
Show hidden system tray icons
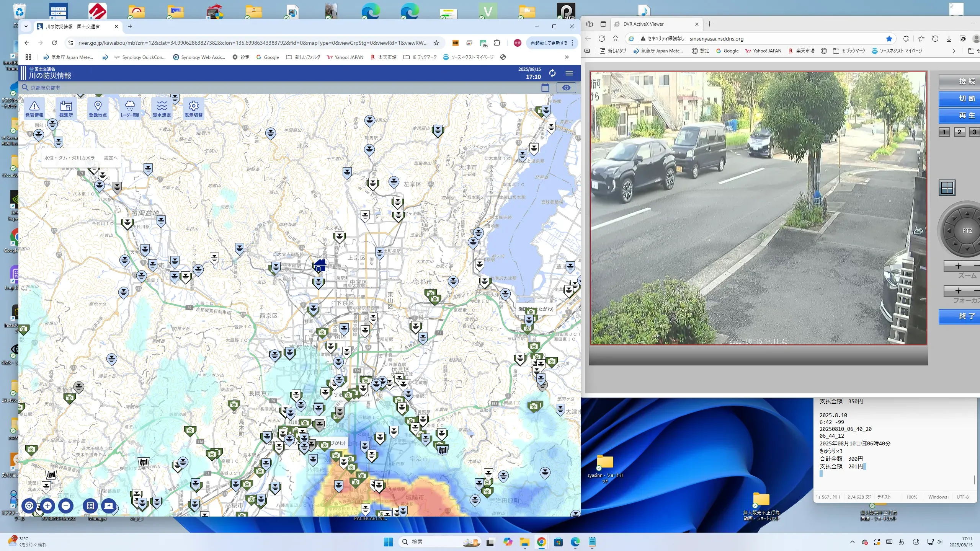point(852,541)
